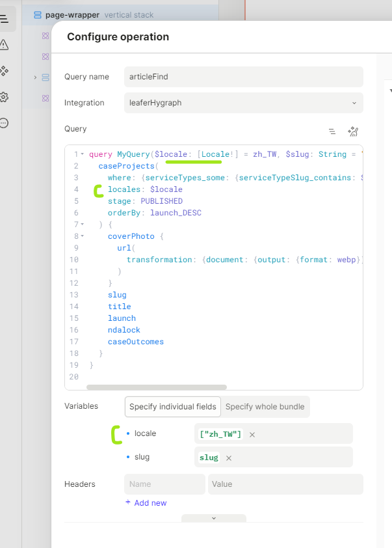Open the settings gear in sidebar
Screen dimensions: 392x548
pyautogui.click(x=5, y=97)
